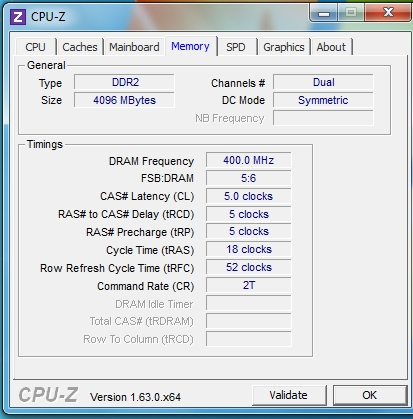Click the OK button
Viewport: 413px width, 419px height.
[x=369, y=395]
